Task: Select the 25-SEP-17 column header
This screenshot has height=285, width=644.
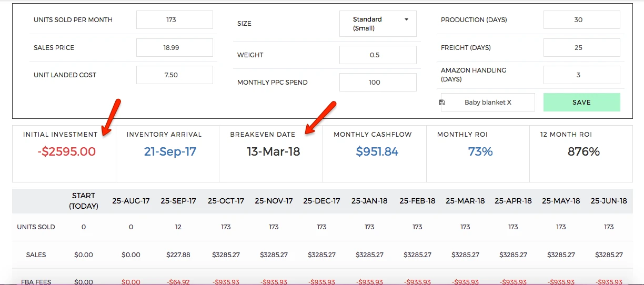Action: pyautogui.click(x=178, y=201)
